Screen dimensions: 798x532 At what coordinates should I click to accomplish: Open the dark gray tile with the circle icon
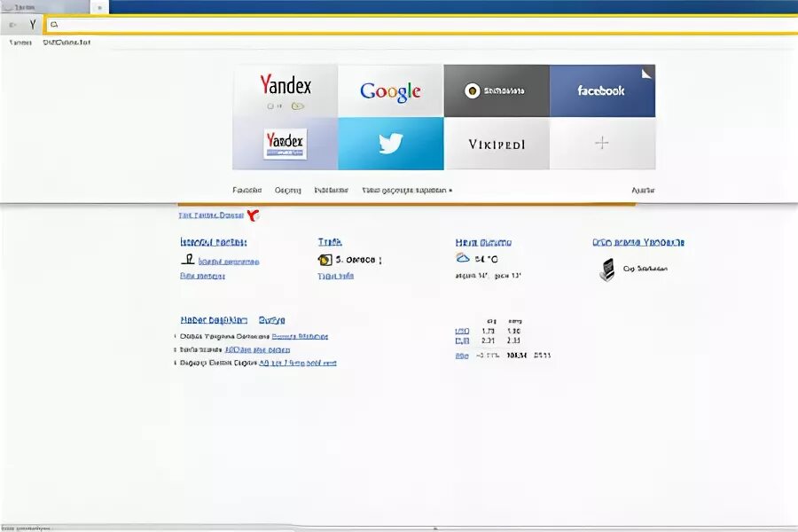[497, 90]
